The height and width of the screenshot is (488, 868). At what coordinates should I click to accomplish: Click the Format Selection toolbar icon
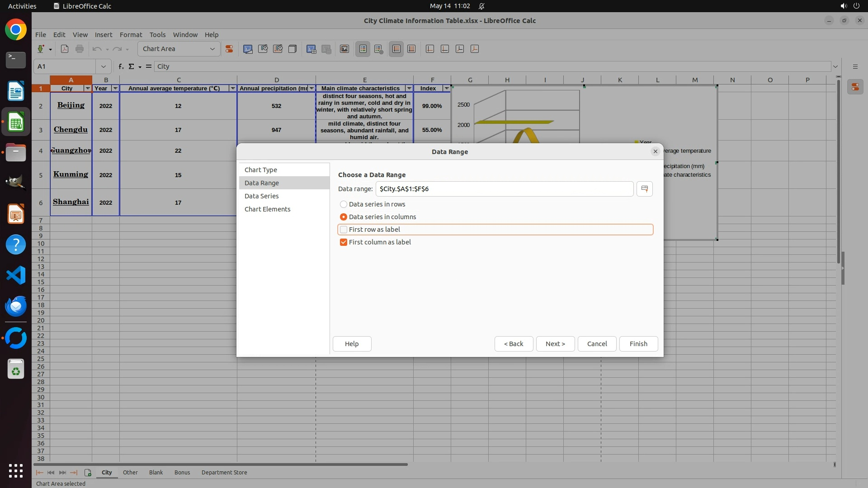(x=229, y=49)
